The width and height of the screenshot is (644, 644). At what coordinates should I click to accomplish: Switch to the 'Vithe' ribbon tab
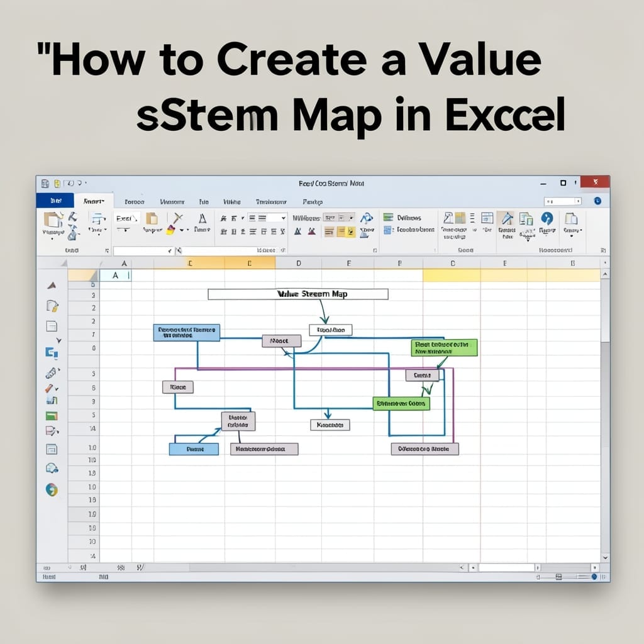(232, 202)
